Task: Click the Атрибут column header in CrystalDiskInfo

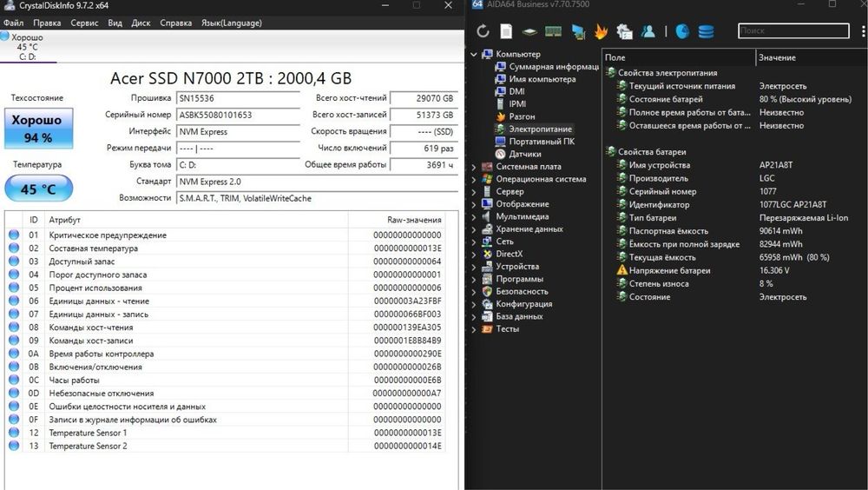Action: [x=196, y=220]
